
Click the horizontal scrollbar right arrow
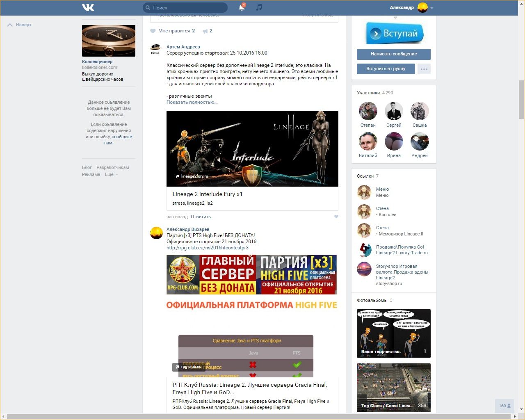coord(515,417)
